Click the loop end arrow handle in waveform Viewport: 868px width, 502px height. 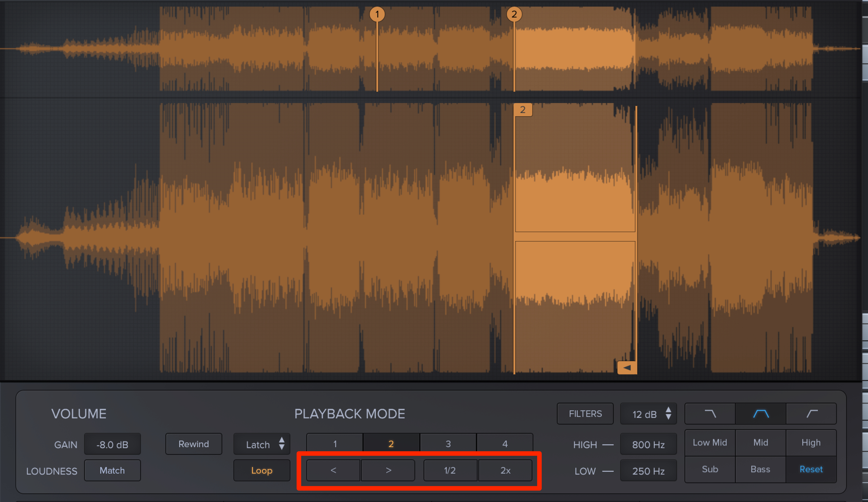[627, 367]
